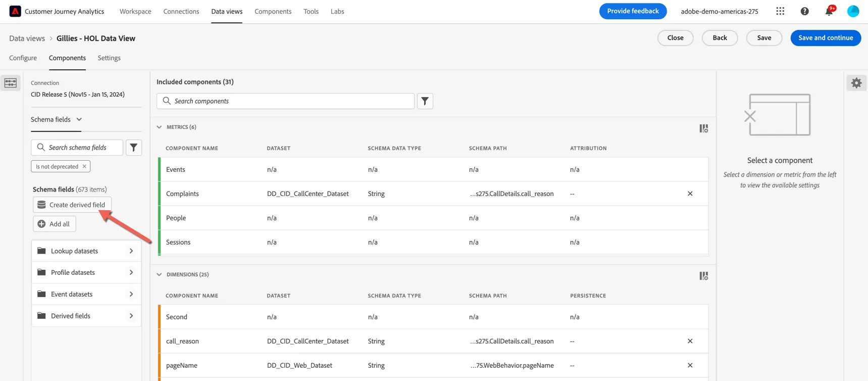Focus the Search schema fields input
Viewport: 868px width, 381px height.
tap(77, 148)
